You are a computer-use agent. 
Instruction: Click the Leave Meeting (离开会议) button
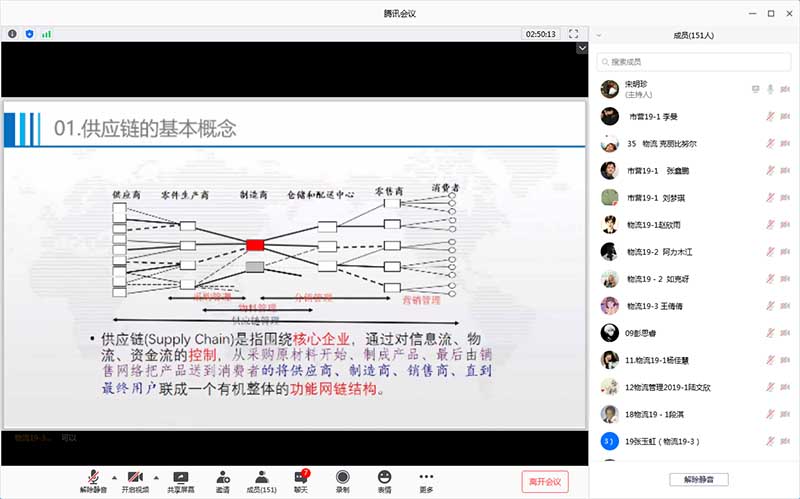(x=544, y=481)
